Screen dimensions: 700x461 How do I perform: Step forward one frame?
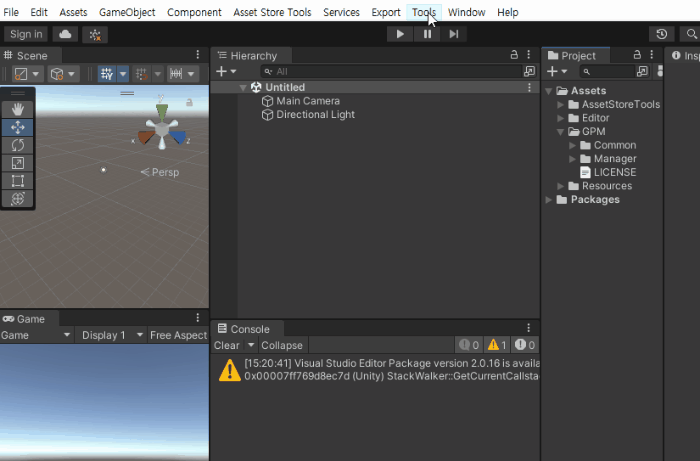coord(454,34)
